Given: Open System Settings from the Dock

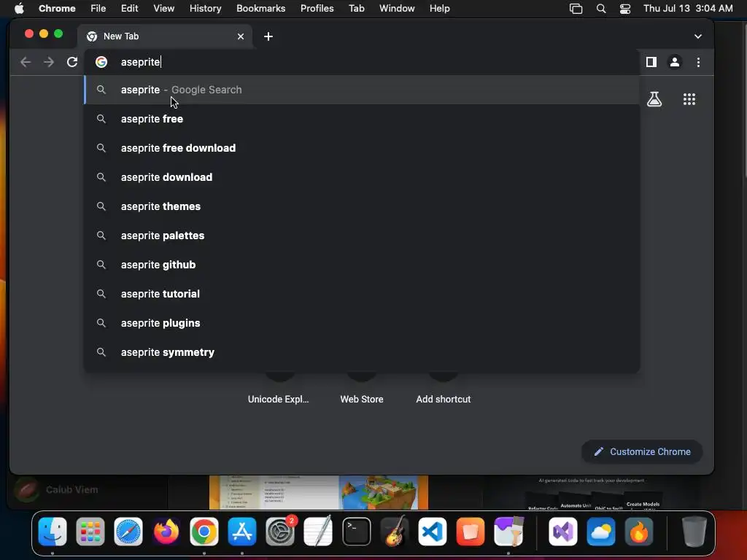Looking at the screenshot, I should (x=280, y=532).
